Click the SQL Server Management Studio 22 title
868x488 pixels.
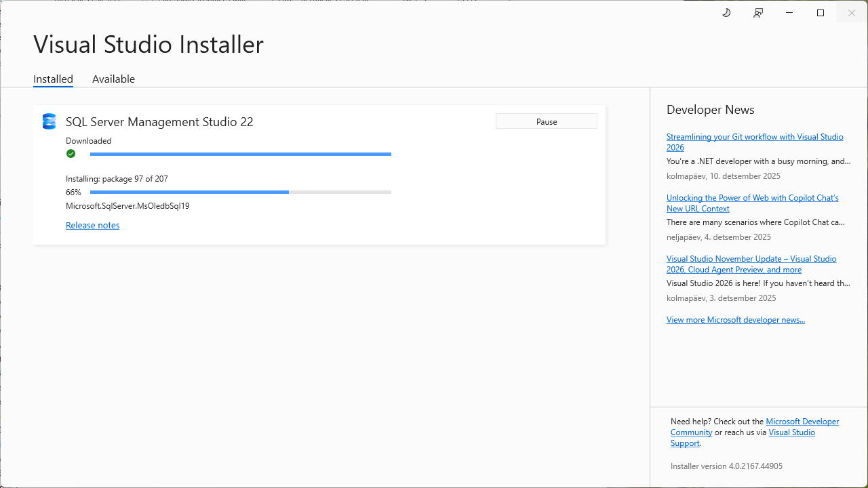[159, 122]
